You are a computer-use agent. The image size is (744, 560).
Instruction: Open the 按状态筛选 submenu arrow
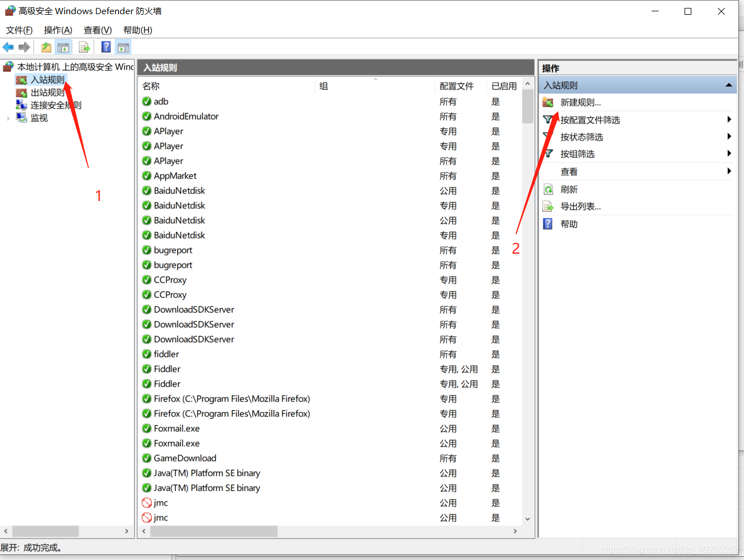(x=729, y=136)
